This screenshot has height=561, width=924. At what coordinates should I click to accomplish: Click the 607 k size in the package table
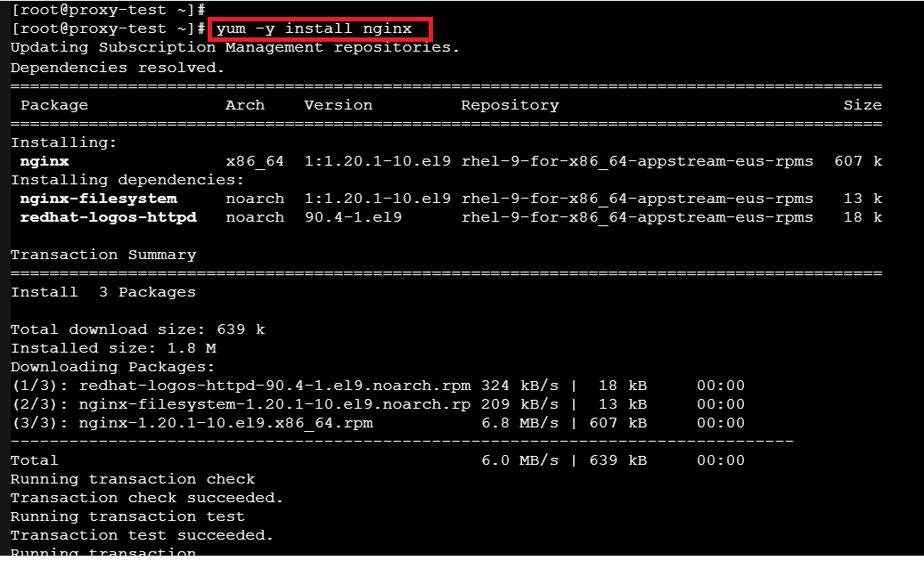pyautogui.click(x=857, y=161)
